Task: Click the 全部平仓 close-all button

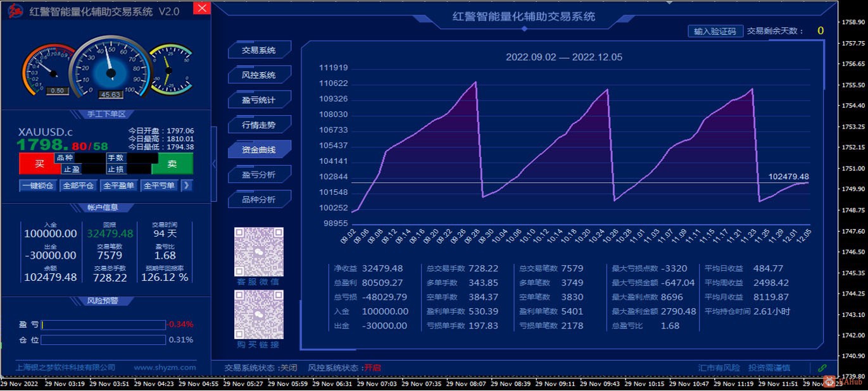Action: pos(79,185)
